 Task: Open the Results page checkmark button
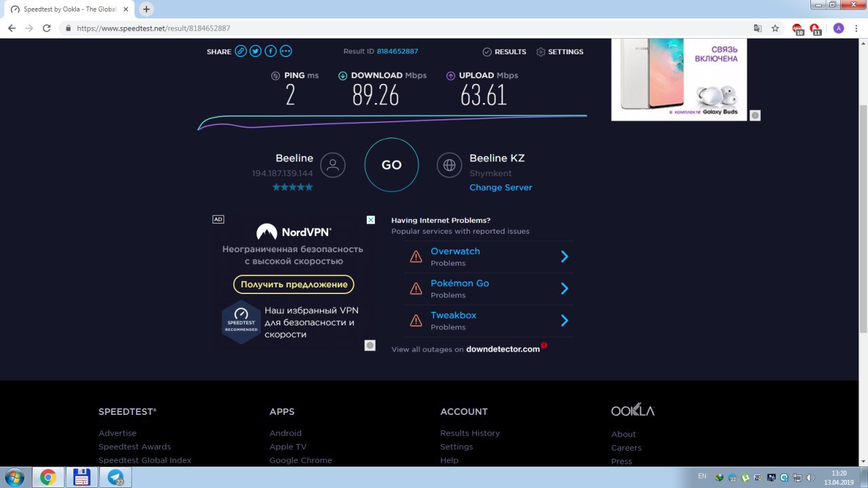(504, 52)
